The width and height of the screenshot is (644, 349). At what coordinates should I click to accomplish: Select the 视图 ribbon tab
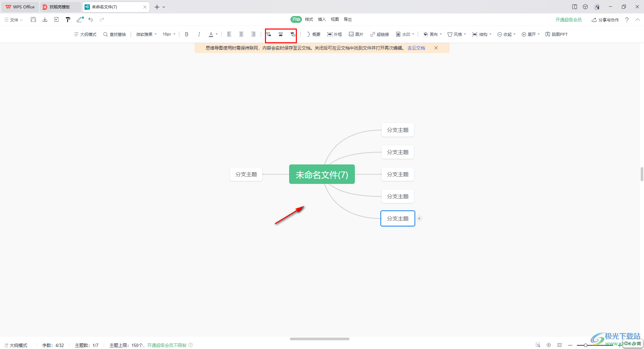point(335,19)
